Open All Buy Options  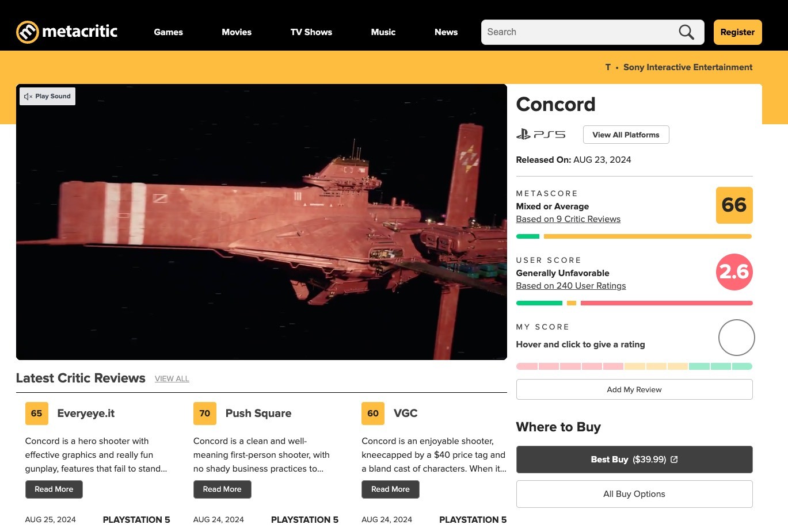click(634, 494)
